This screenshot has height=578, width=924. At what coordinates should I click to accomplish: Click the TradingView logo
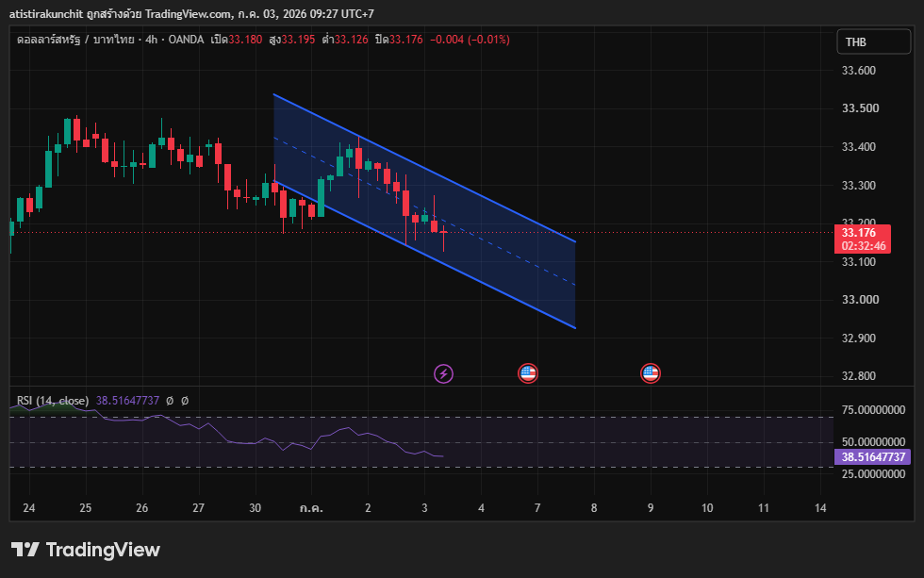click(x=86, y=550)
